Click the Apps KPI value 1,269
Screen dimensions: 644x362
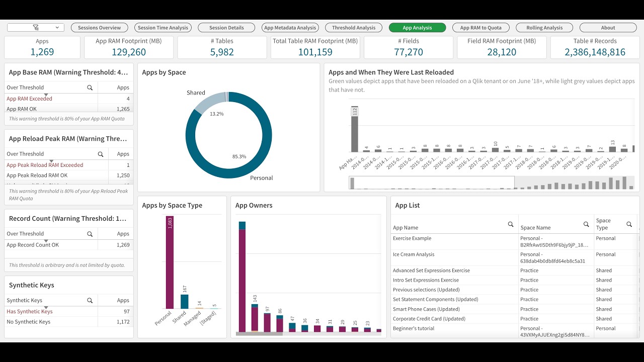(x=42, y=52)
